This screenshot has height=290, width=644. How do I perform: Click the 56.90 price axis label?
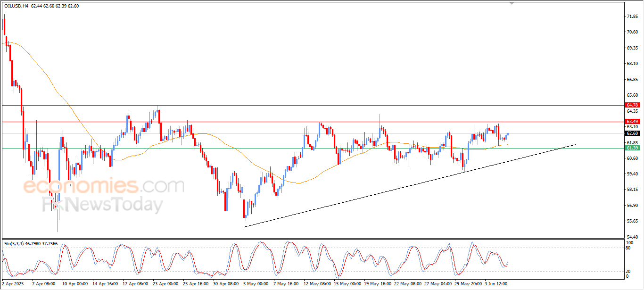[x=632, y=205]
